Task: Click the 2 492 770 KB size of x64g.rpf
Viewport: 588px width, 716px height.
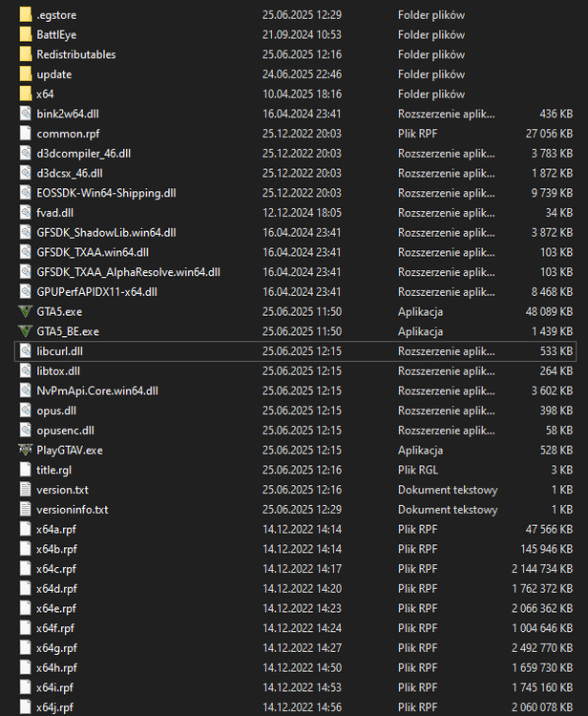Action: point(542,648)
